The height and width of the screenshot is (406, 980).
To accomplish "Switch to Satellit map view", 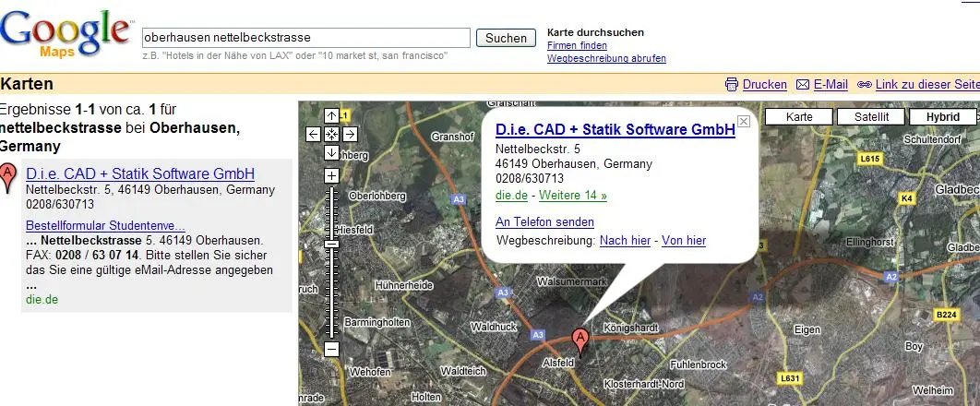I will pos(871,117).
